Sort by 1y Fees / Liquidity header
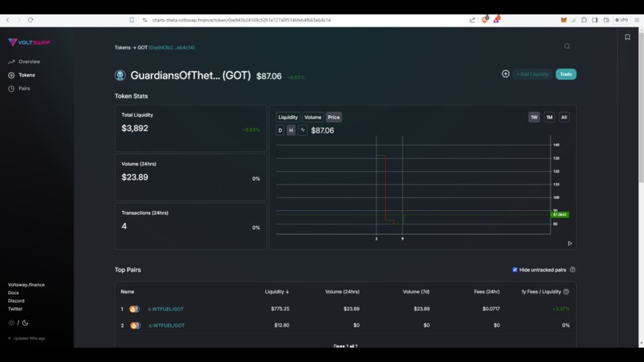 (541, 292)
